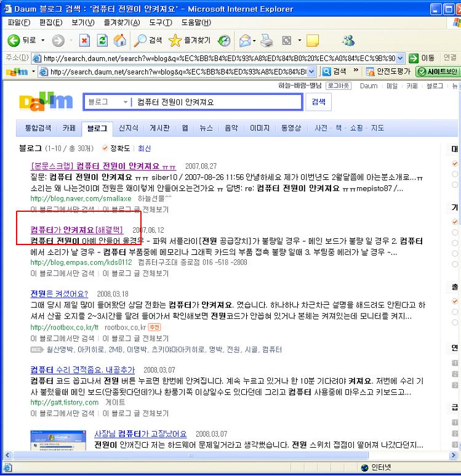Click the Back arrow icon

click(14, 41)
